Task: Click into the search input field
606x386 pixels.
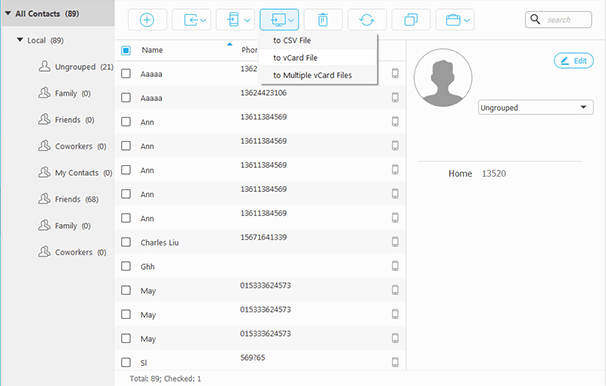Action: [566, 19]
